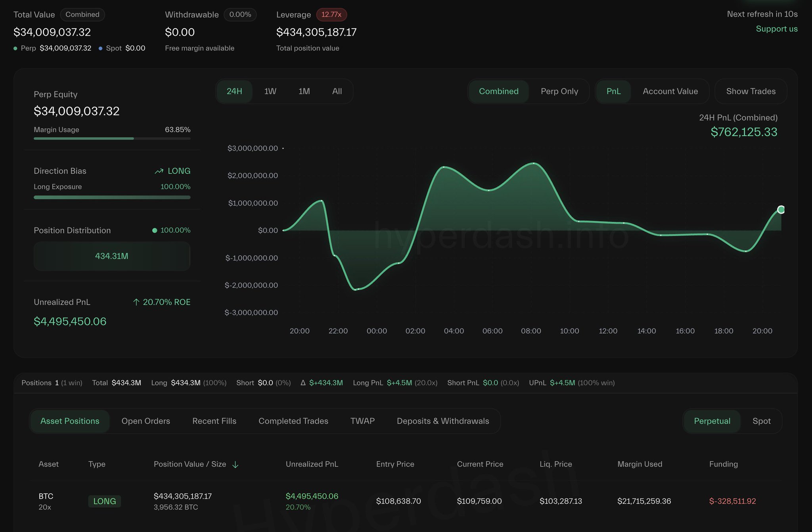Click current price $109,759.00

click(479, 501)
